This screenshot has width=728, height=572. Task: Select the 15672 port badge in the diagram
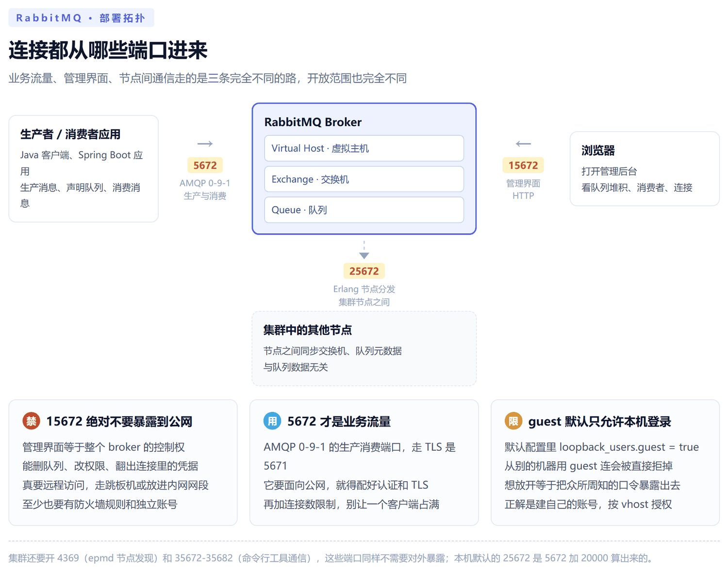click(x=523, y=165)
